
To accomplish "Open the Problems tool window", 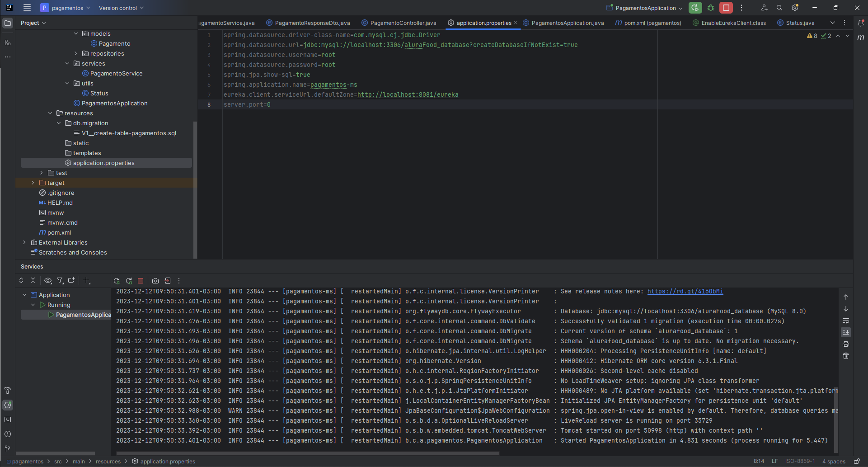I will (8, 434).
